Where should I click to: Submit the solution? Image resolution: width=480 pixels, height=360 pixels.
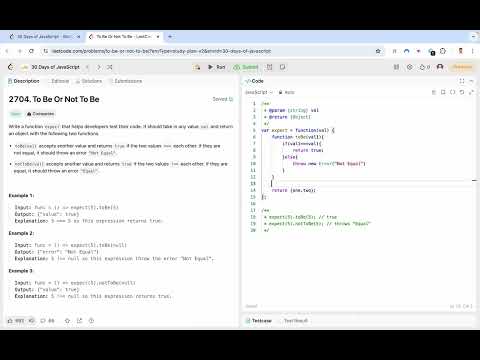pyautogui.click(x=246, y=67)
